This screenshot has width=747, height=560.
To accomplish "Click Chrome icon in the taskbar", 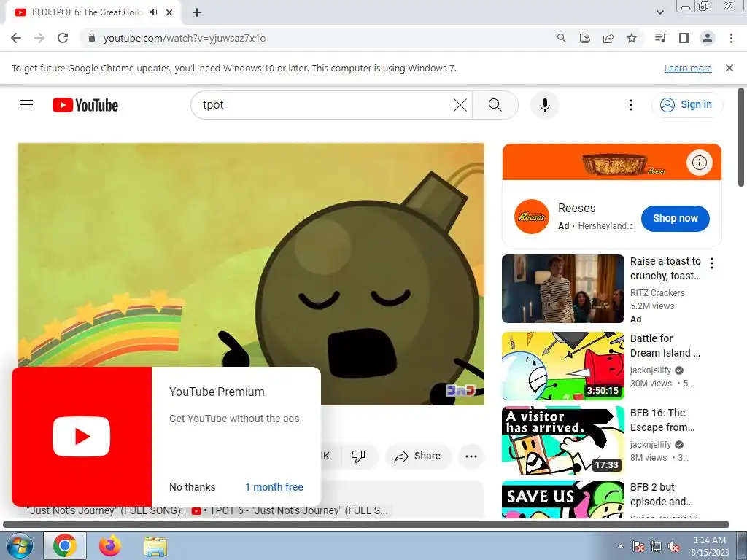I will (x=65, y=545).
